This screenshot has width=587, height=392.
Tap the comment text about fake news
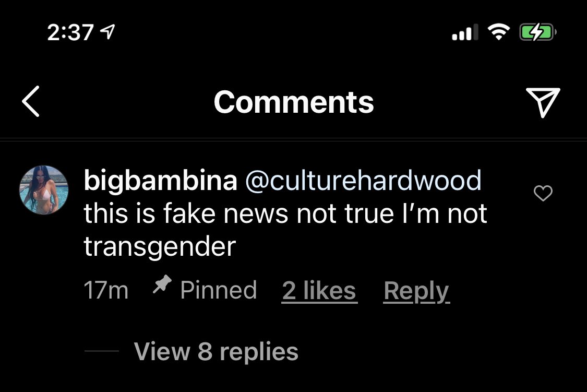[285, 230]
